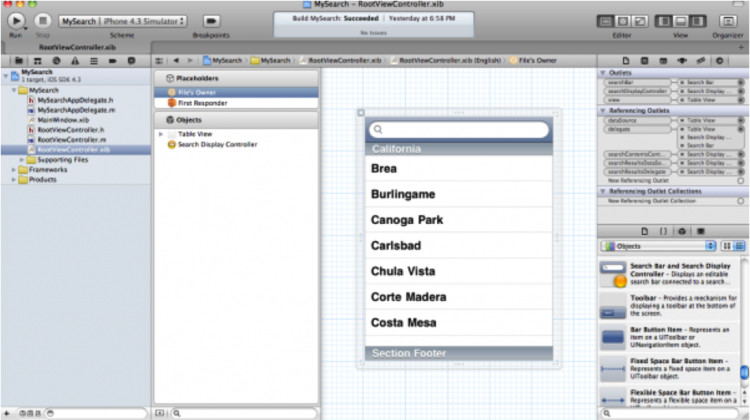The width and height of the screenshot is (750, 420).
Task: Click the search bar in the table view canvas
Action: (x=459, y=130)
